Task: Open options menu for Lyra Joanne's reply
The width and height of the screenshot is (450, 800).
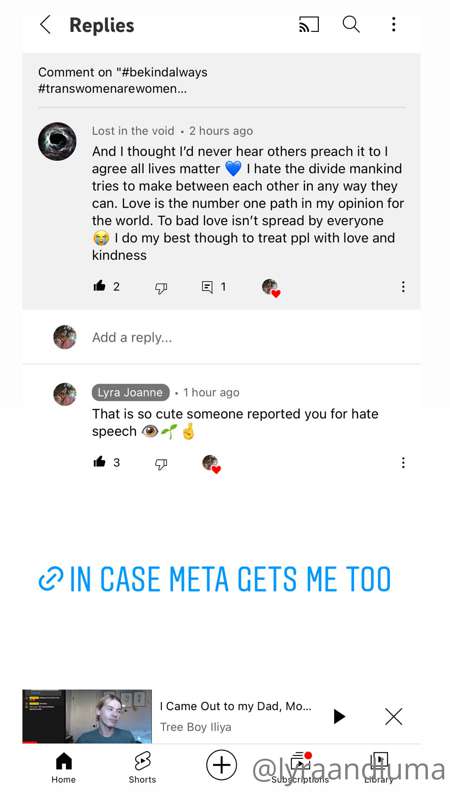Action: click(x=403, y=463)
